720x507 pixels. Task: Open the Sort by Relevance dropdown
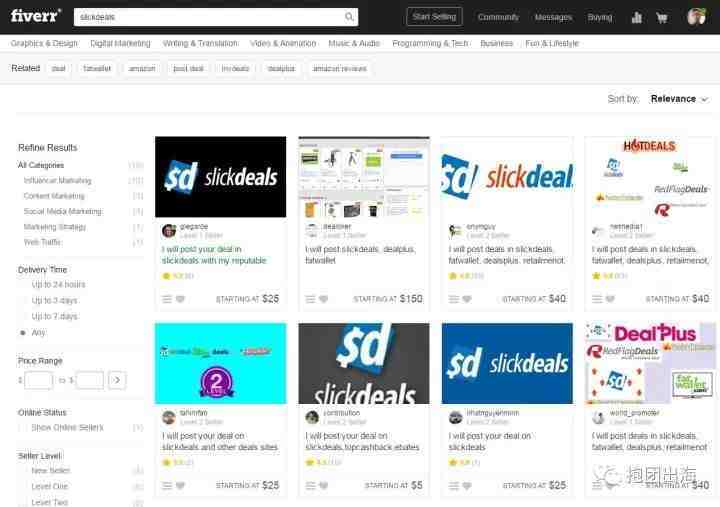(x=679, y=99)
